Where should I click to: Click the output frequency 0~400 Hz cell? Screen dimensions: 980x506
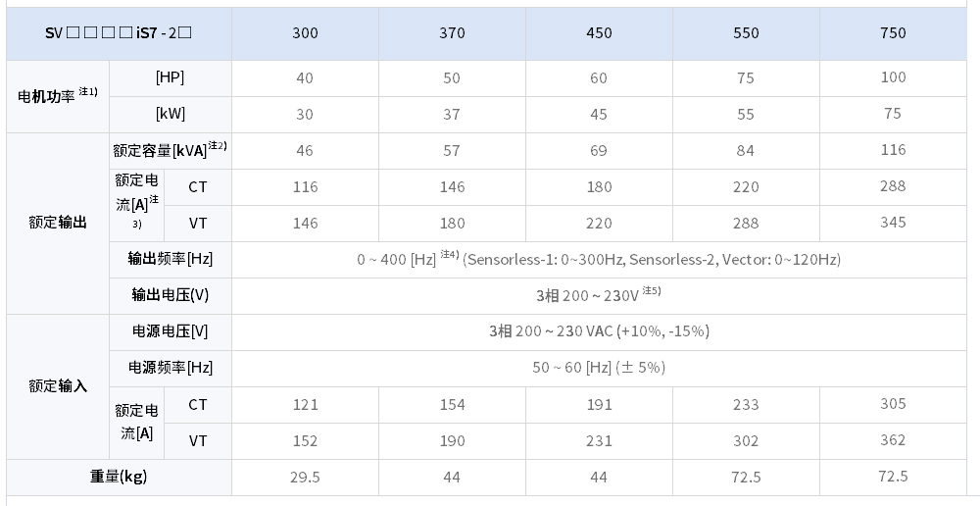(x=599, y=260)
